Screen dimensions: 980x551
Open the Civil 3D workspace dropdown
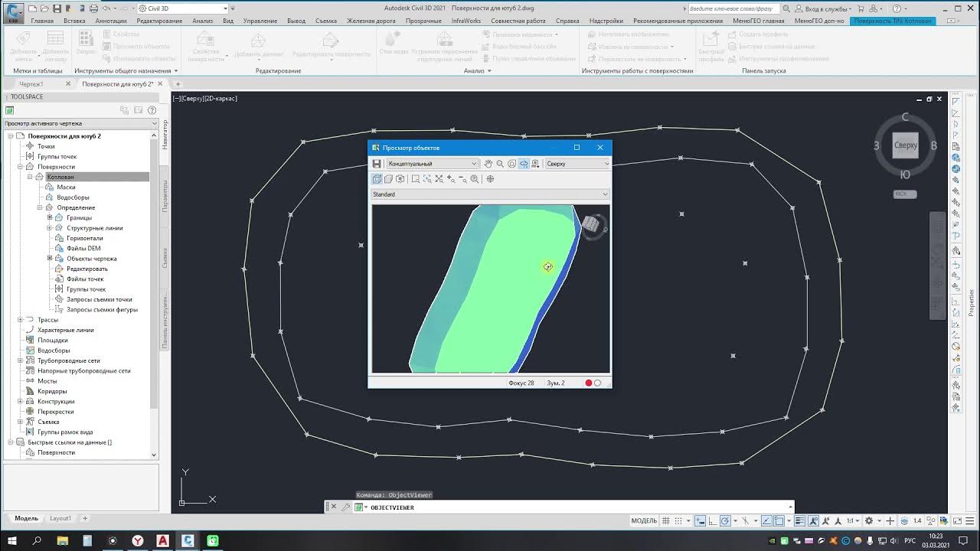[183, 8]
